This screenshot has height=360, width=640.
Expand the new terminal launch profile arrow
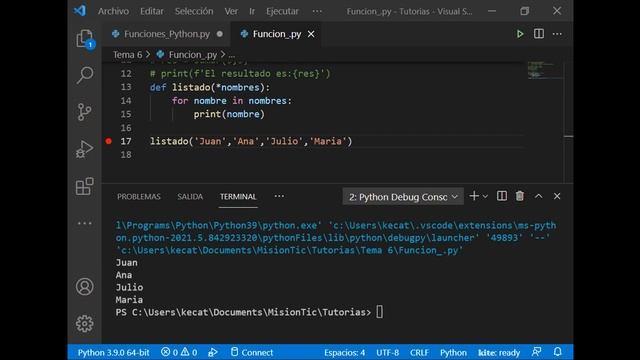pyautogui.click(x=485, y=197)
